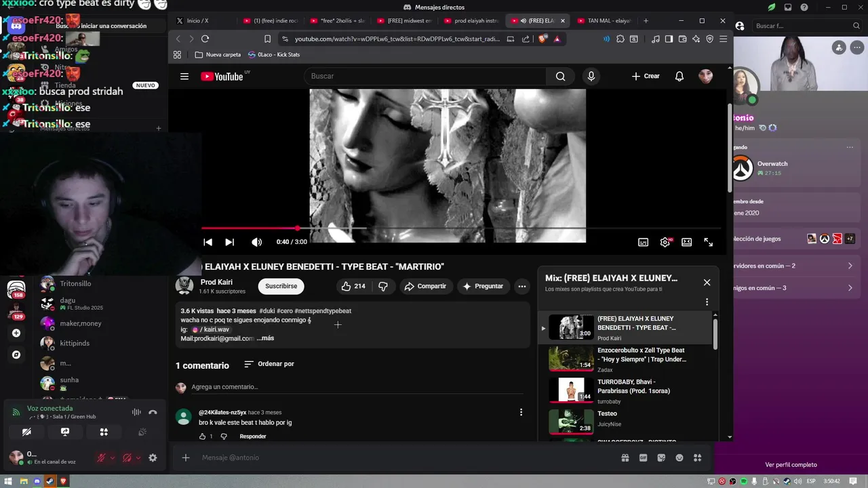Skip to the next video in player
The width and height of the screenshot is (868, 488).
point(229,242)
